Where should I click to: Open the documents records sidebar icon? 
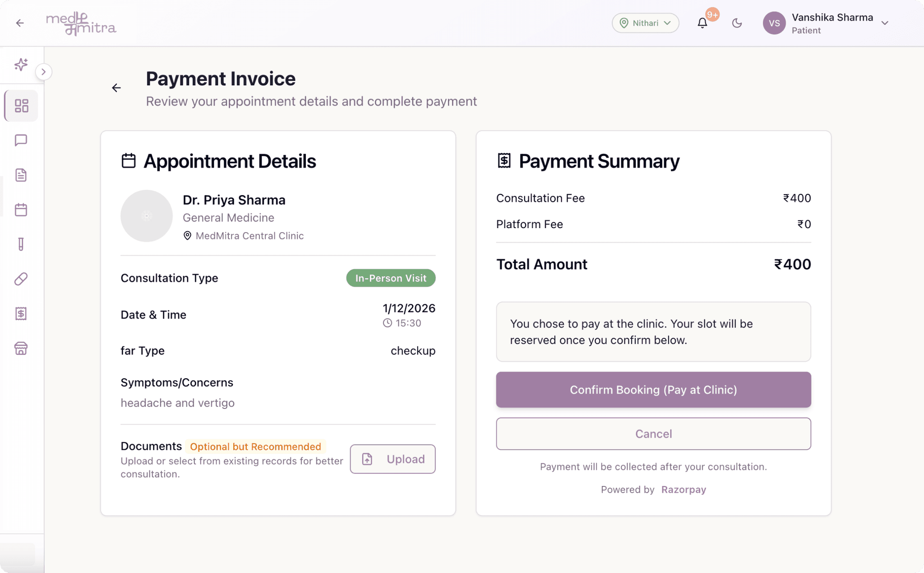pyautogui.click(x=21, y=175)
